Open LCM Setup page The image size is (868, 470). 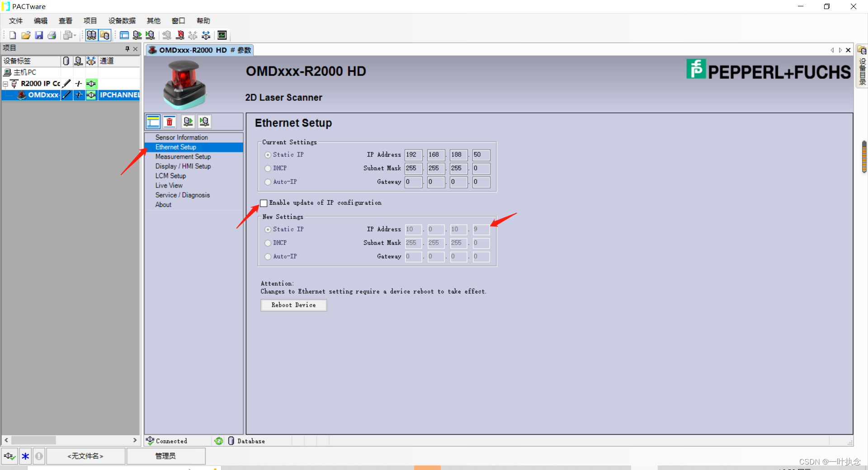tap(171, 176)
